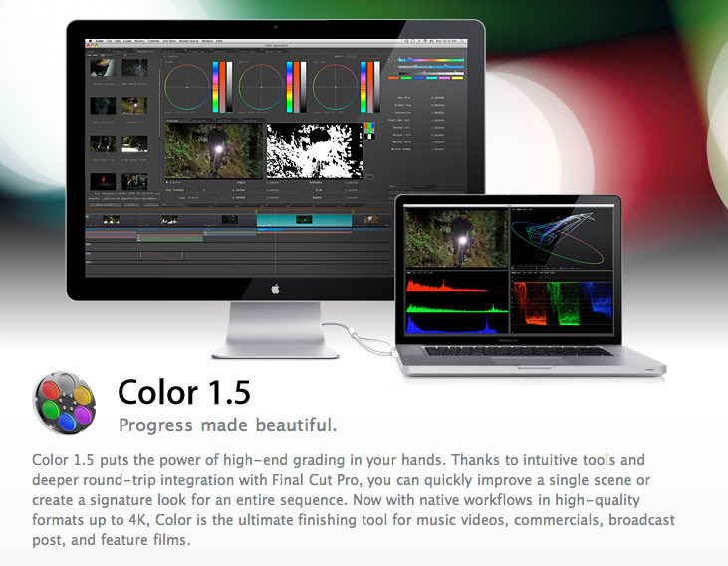This screenshot has width=728, height=566.
Task: Click the 3D color space scope on laptop
Action: (562, 238)
